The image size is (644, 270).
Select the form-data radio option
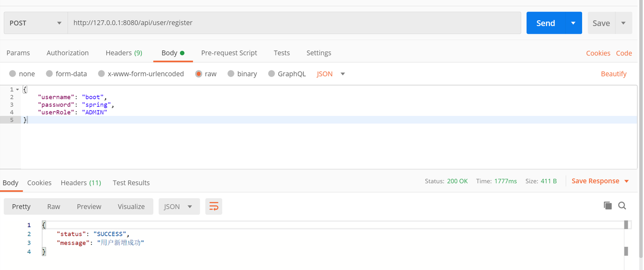point(49,74)
